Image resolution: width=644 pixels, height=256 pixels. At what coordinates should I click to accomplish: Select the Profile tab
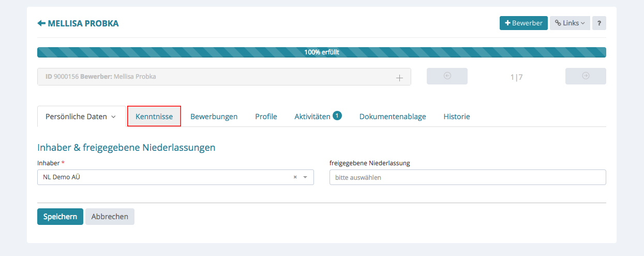point(266,117)
